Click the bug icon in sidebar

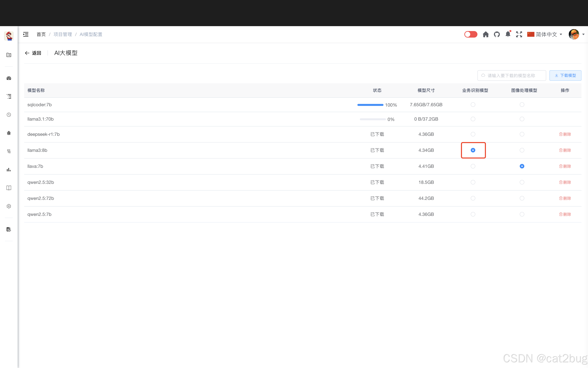point(9,133)
